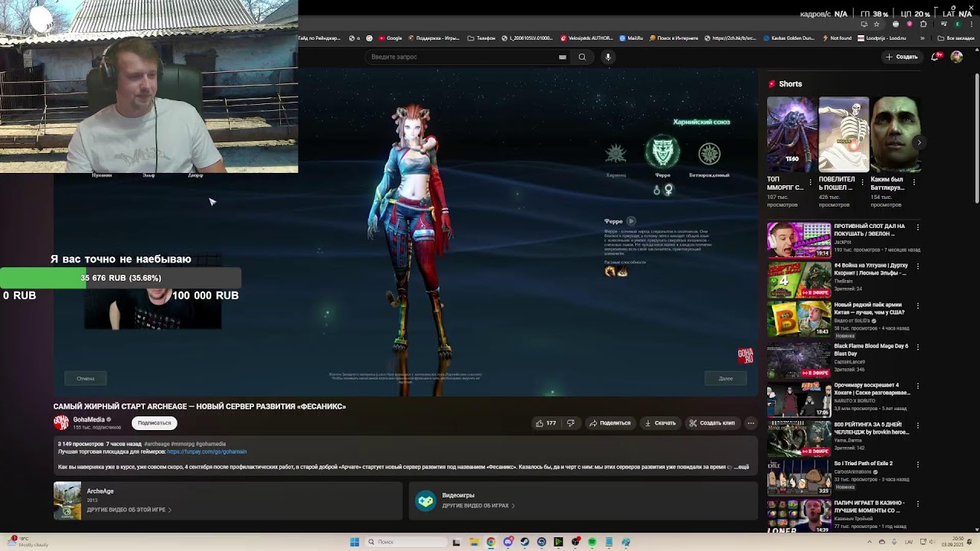Viewport: 980px width, 551px height.
Task: Select the Харниец race emblem
Action: [616, 155]
